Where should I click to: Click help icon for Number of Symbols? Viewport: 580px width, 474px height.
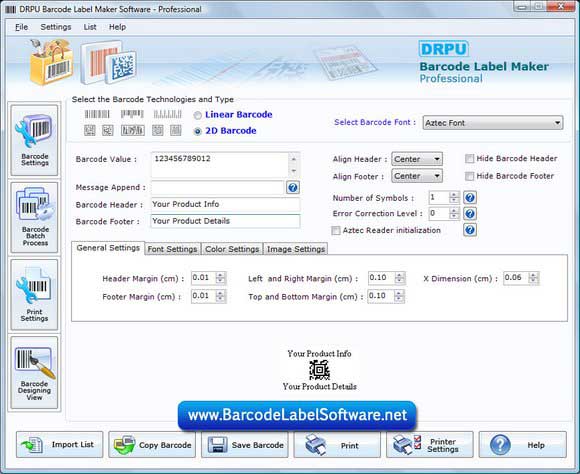point(470,198)
